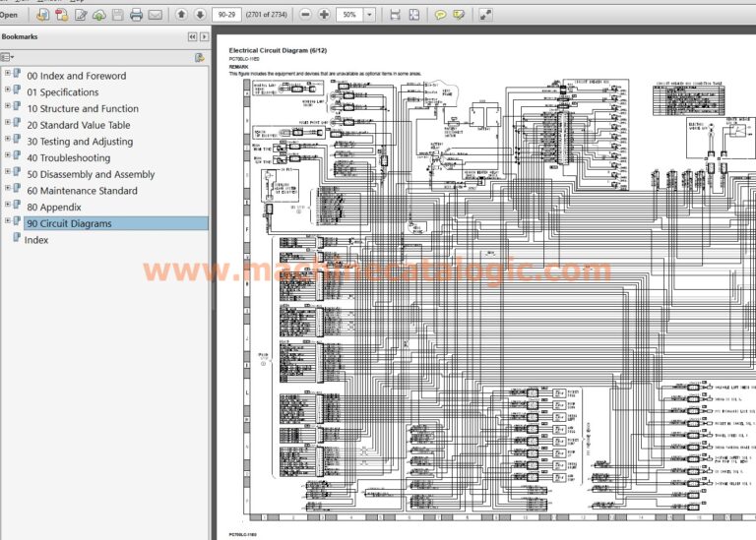This screenshot has height=540, width=756.
Task: Click the highlight text tool icon
Action: tap(459, 15)
